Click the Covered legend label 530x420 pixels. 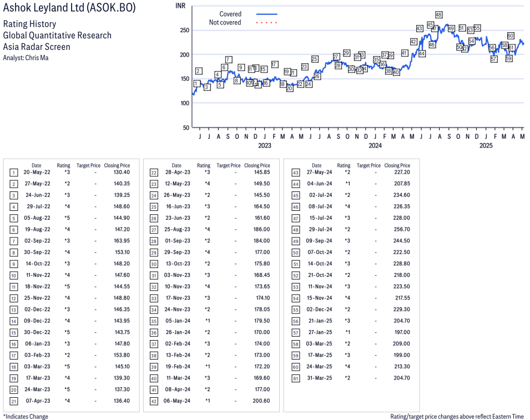click(x=230, y=14)
